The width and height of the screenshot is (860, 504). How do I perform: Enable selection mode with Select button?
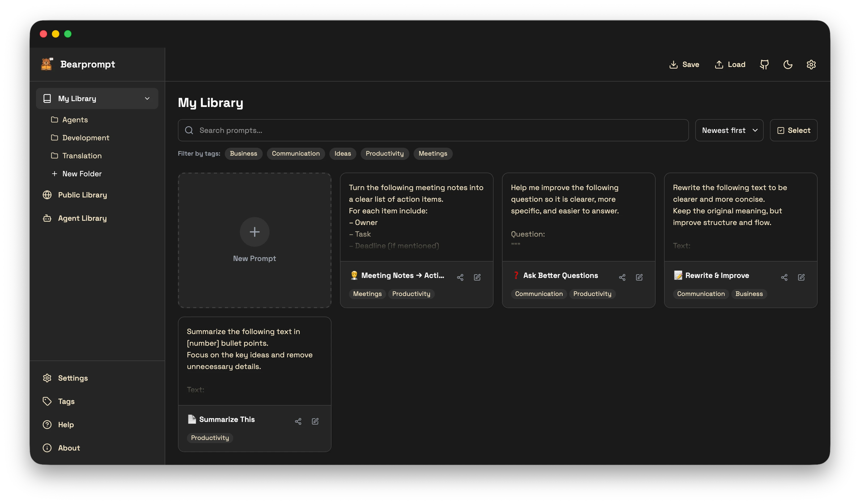pos(794,130)
